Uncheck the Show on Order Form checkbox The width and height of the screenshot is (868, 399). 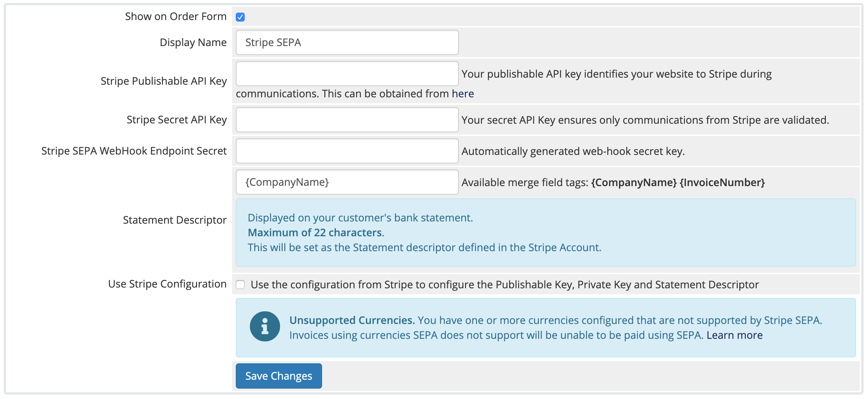240,17
